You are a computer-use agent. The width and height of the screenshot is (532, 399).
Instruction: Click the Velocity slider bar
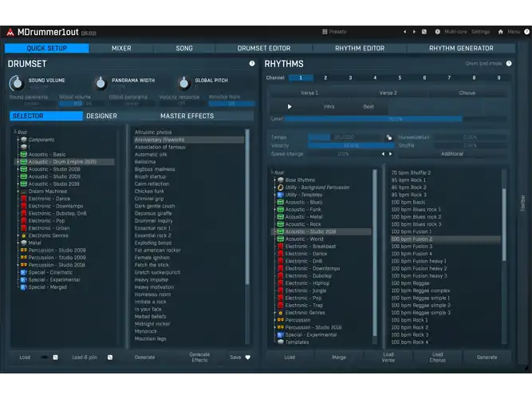[351, 145]
